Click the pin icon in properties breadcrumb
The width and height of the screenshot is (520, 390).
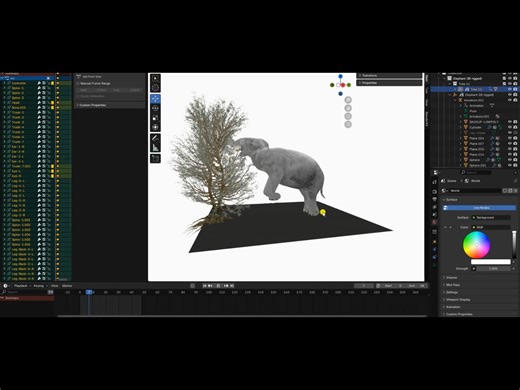pos(515,181)
